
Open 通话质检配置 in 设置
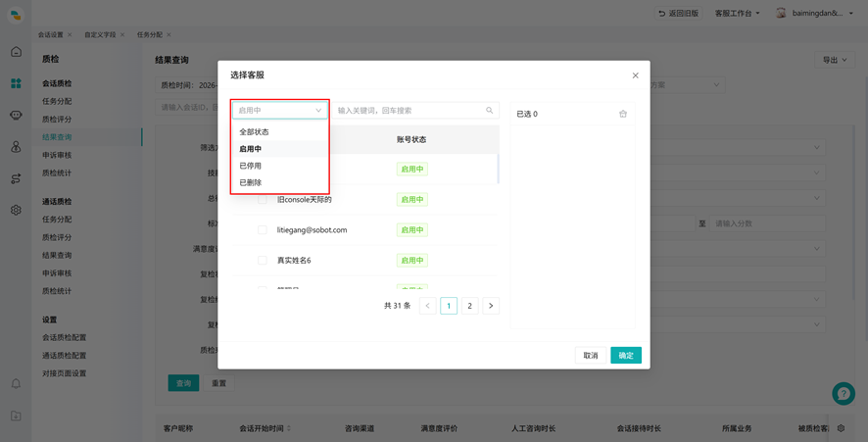tap(65, 355)
